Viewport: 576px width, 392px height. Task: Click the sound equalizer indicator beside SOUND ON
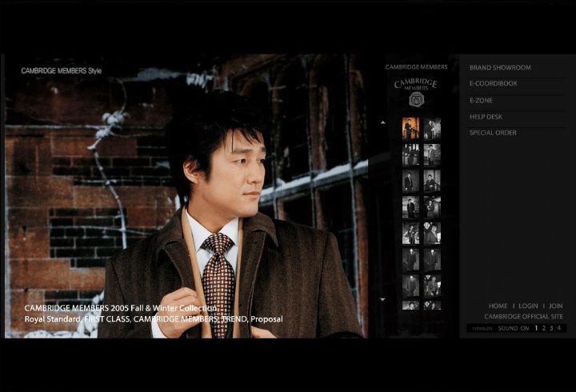[x=482, y=329]
